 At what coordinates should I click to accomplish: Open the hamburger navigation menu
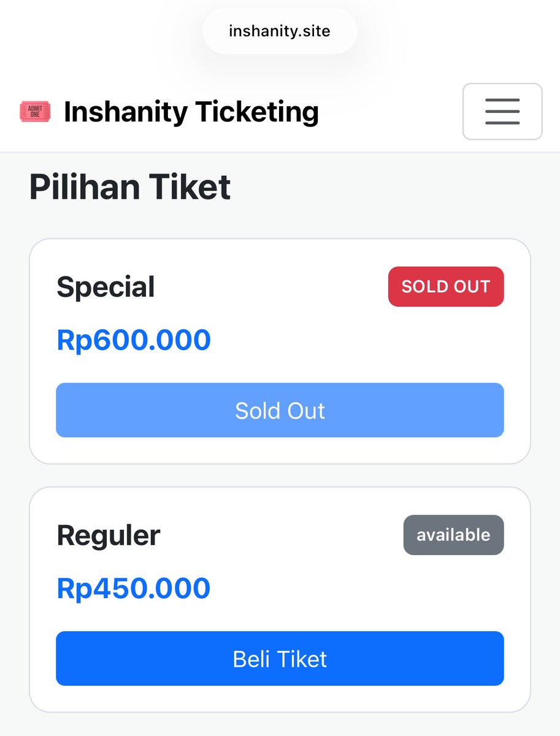[x=502, y=112]
